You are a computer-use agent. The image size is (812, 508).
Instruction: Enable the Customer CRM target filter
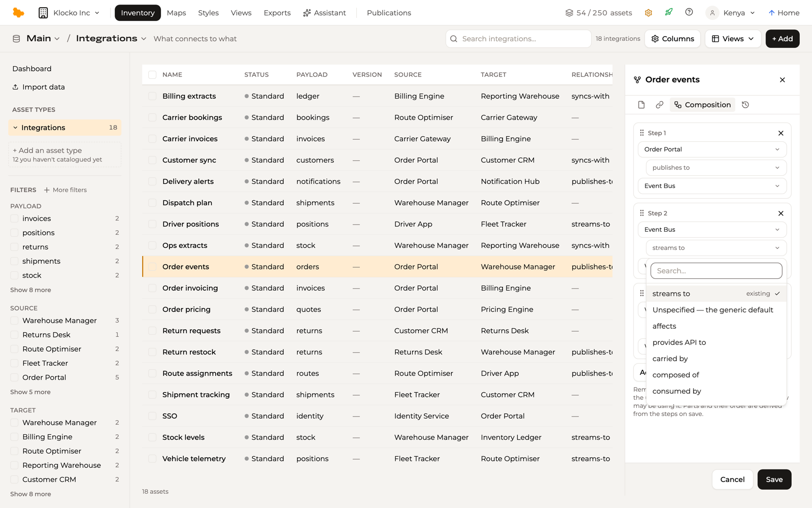click(14, 480)
